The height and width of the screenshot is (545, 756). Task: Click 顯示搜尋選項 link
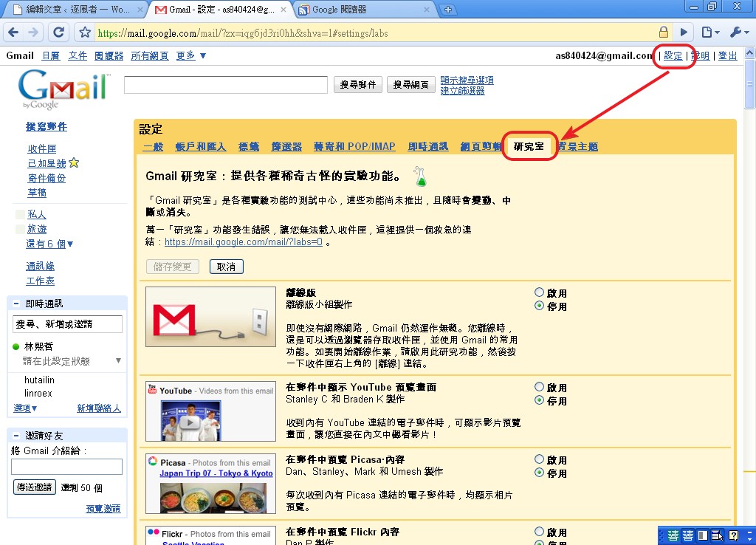[467, 80]
